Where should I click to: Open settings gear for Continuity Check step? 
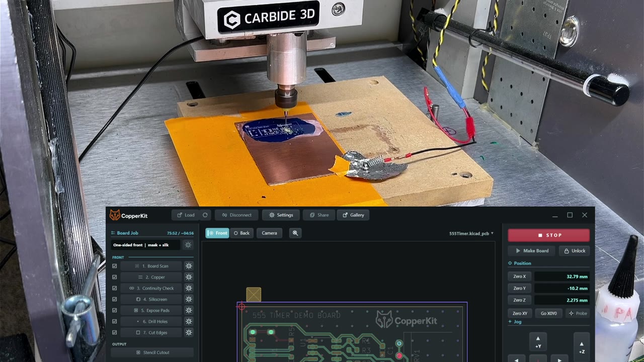[x=189, y=288]
